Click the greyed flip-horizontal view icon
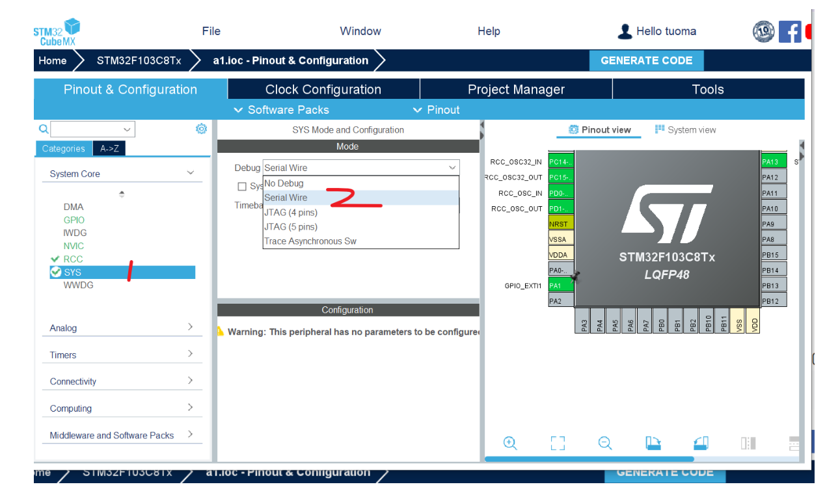The height and width of the screenshot is (504, 825). [x=748, y=443]
